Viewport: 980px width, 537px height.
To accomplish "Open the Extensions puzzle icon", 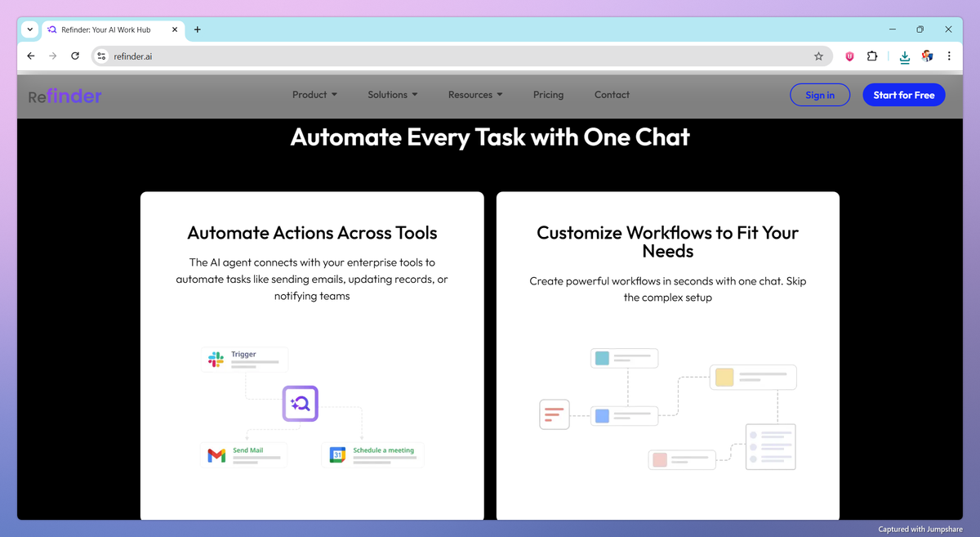I will tap(872, 56).
